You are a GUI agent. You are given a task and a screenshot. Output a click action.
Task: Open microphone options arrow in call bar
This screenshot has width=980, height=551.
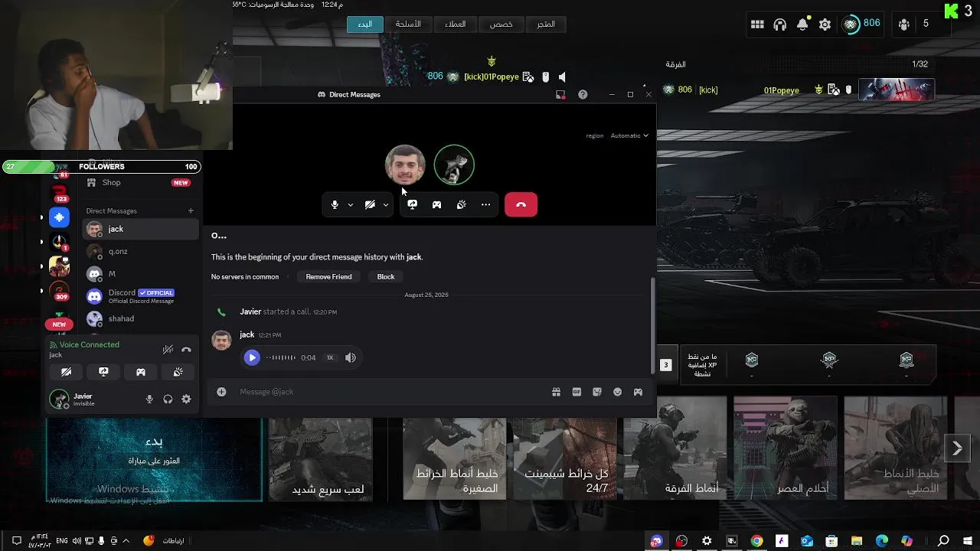coord(351,205)
